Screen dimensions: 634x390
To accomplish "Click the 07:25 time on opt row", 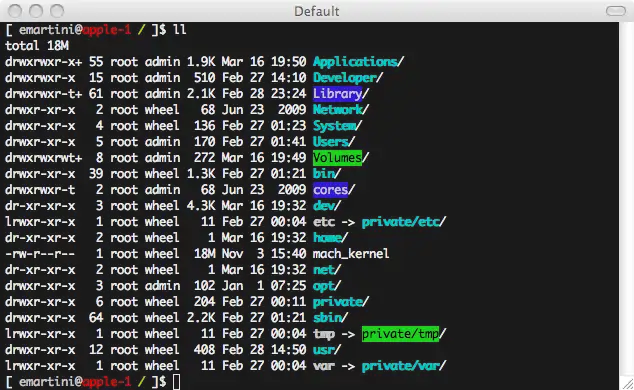I will click(x=288, y=286).
